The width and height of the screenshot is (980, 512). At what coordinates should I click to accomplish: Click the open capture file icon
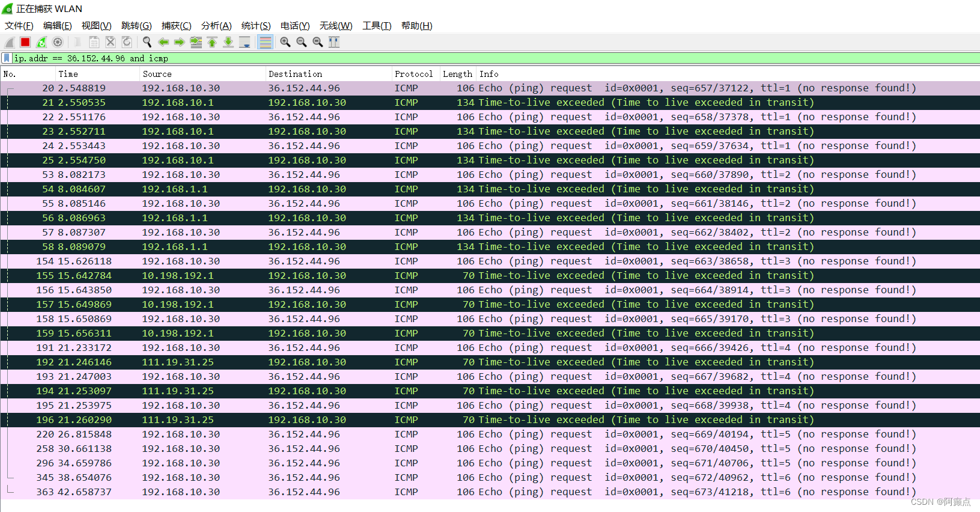pos(78,42)
